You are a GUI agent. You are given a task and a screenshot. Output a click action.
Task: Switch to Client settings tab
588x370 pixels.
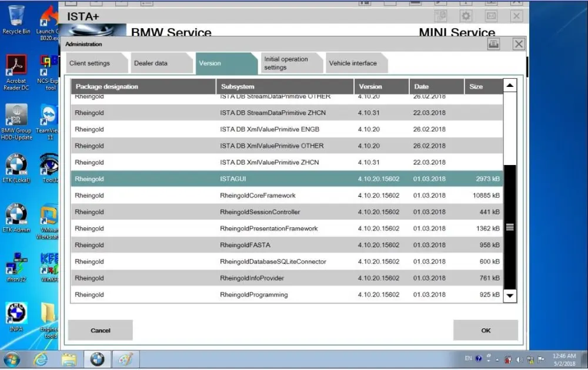click(96, 63)
